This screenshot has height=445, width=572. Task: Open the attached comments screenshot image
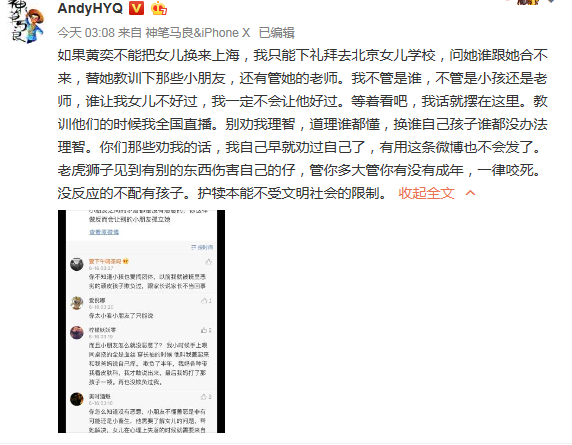[x=141, y=321]
